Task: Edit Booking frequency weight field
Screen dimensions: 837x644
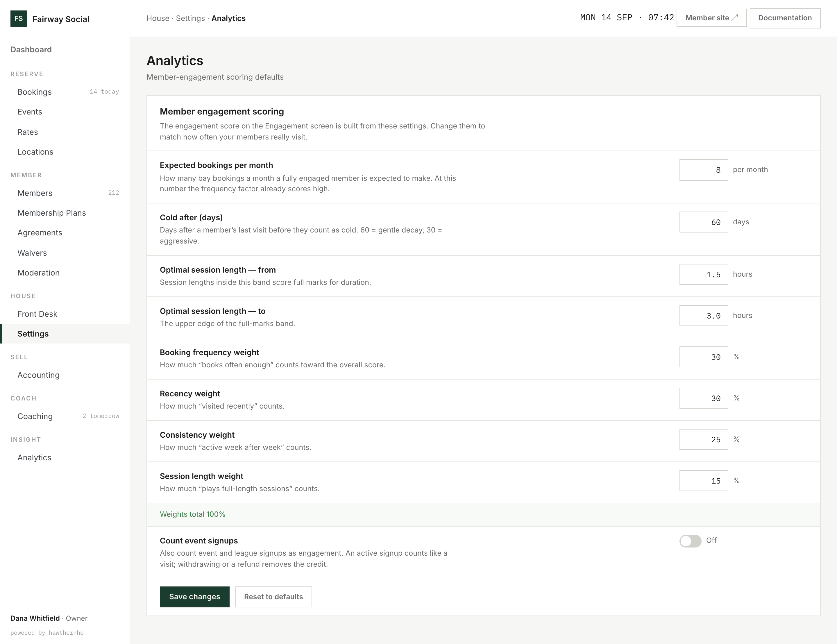Action: tap(704, 357)
